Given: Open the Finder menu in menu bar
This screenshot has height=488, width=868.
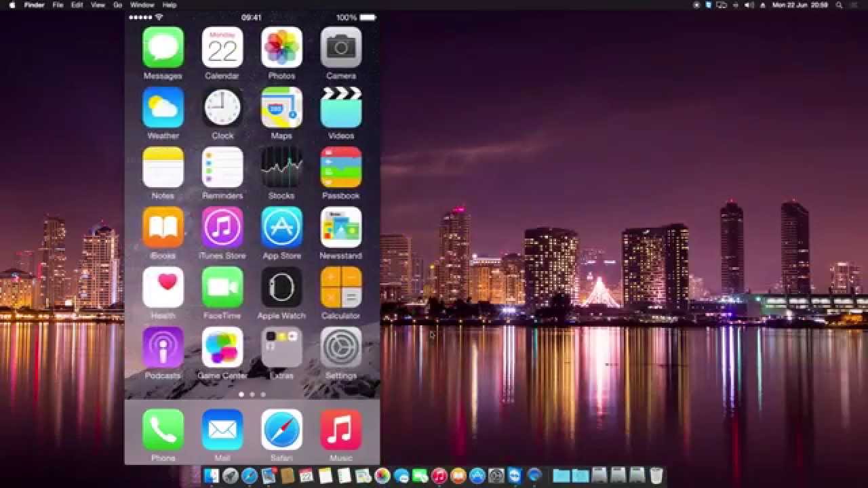Looking at the screenshot, I should (x=34, y=5).
